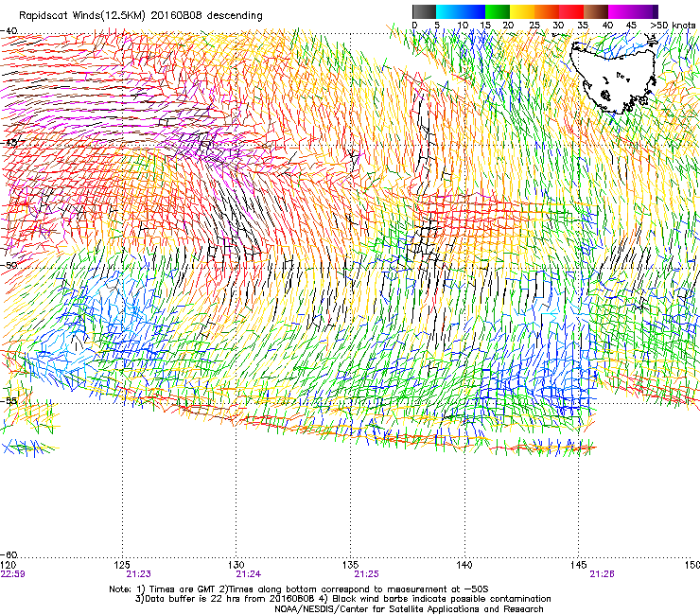Click the red 30-35 knots legend segment
Viewport: 700px width, 615px height.
click(571, 11)
